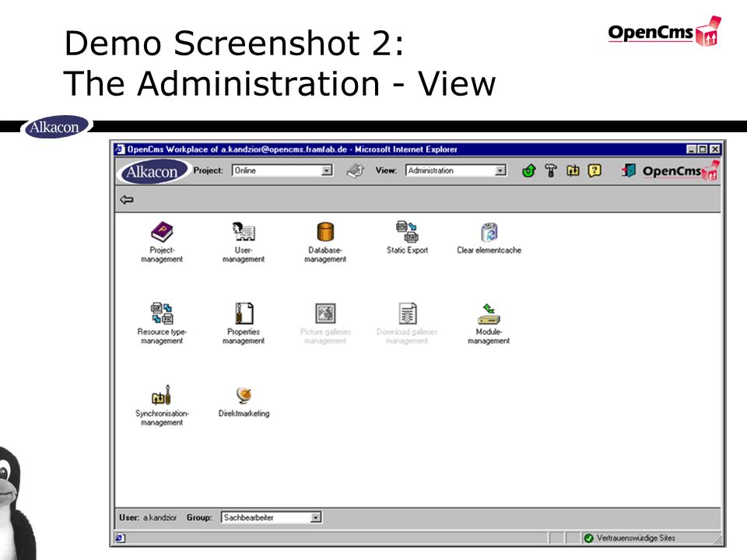Open User-management icon

244,232
